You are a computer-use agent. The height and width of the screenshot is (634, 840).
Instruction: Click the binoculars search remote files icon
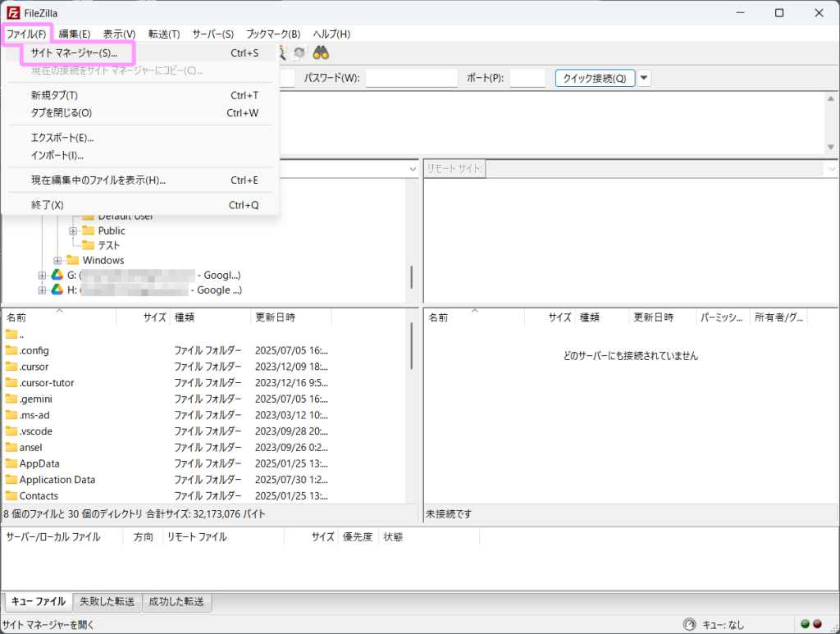coord(321,52)
